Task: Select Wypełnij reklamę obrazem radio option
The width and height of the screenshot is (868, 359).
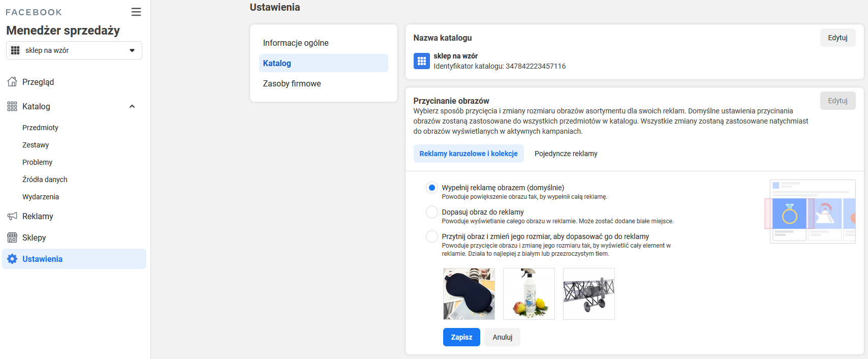Action: pyautogui.click(x=431, y=188)
